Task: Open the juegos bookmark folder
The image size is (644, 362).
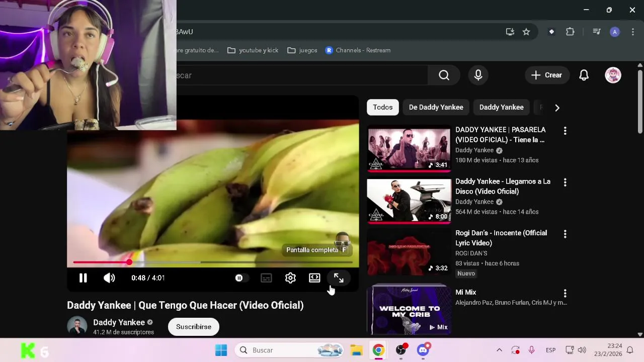Action: (302, 50)
